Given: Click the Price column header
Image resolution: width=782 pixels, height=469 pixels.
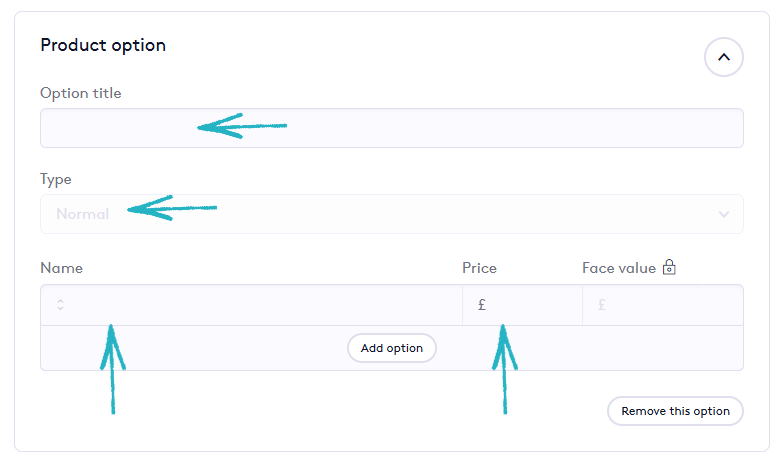Looking at the screenshot, I should (x=479, y=268).
